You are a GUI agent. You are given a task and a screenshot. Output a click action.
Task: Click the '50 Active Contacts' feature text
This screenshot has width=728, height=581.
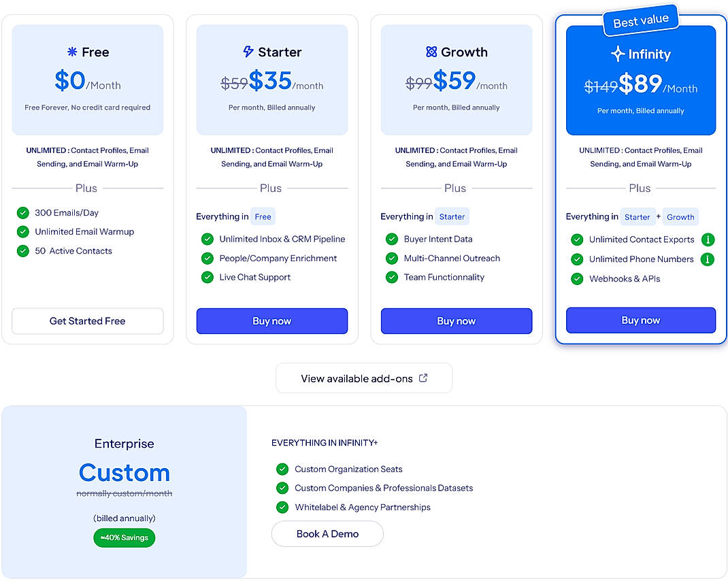click(x=73, y=251)
